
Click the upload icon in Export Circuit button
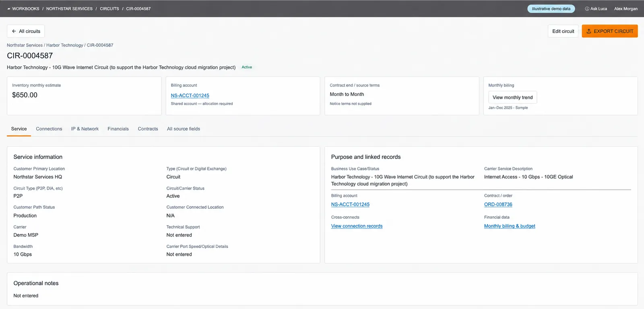click(x=589, y=31)
